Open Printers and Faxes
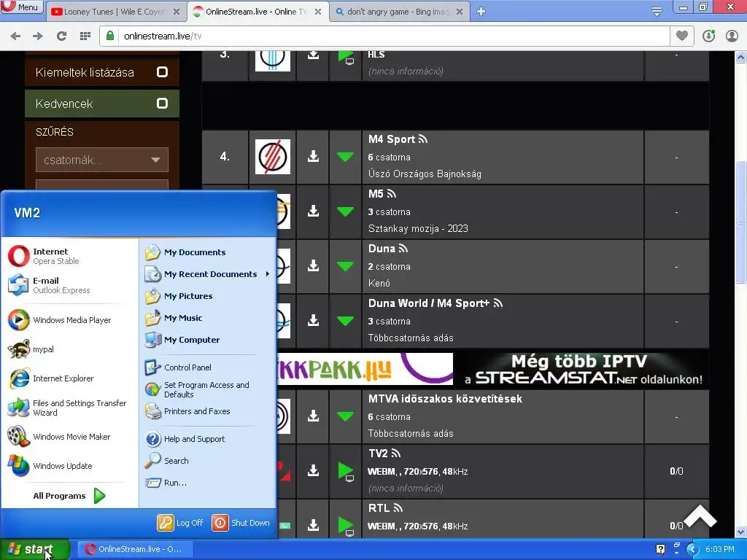Viewport: 747px width, 560px height. pyautogui.click(x=187, y=411)
